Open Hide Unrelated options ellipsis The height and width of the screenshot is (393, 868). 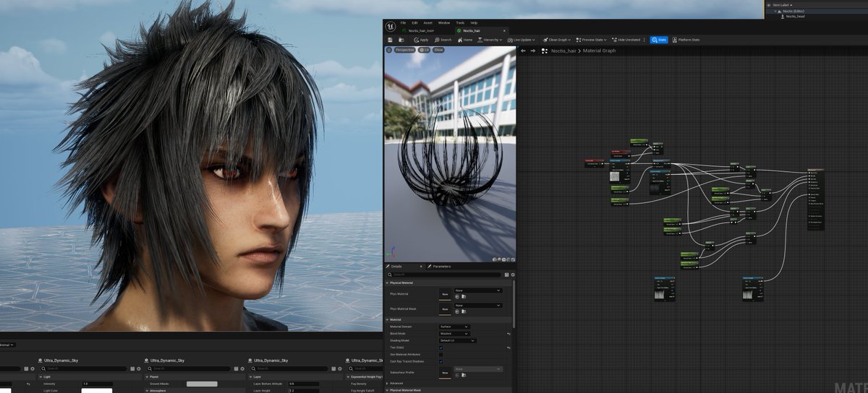point(644,40)
